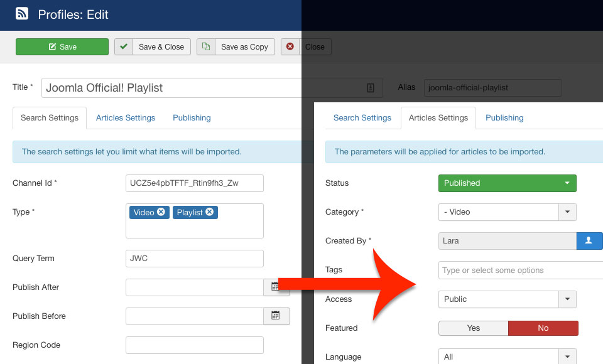Click the Category label
Viewport: 603px width, 364px height.
[x=345, y=212]
